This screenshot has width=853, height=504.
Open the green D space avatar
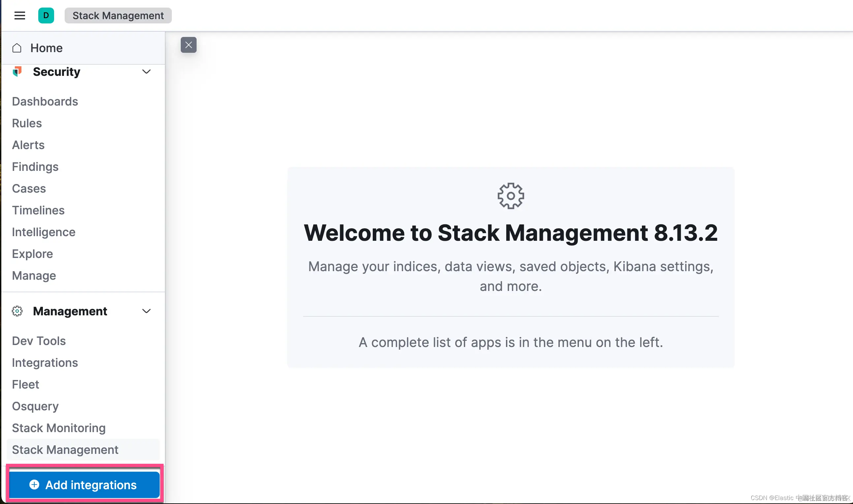(x=46, y=16)
